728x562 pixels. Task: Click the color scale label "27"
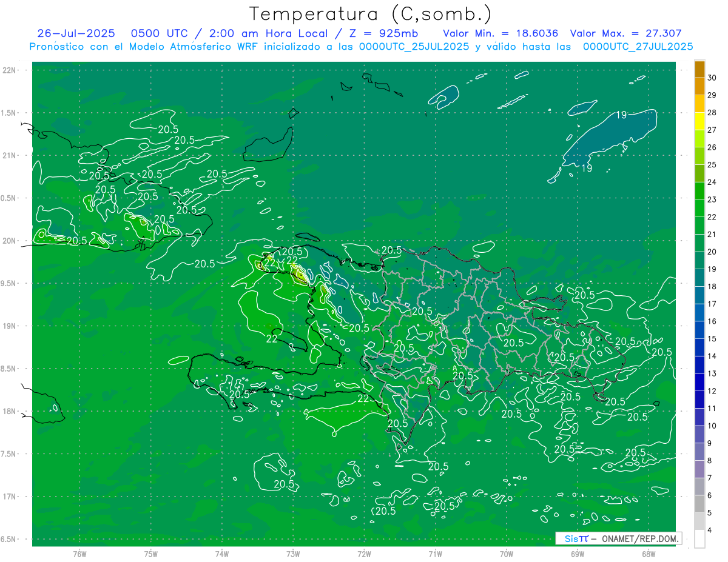712,130
